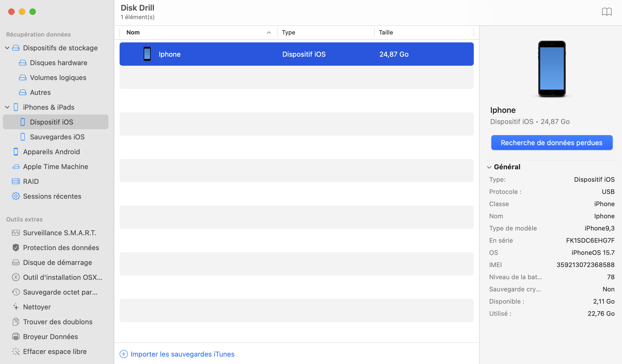Open Disques hardware in the sidebar

tap(59, 63)
